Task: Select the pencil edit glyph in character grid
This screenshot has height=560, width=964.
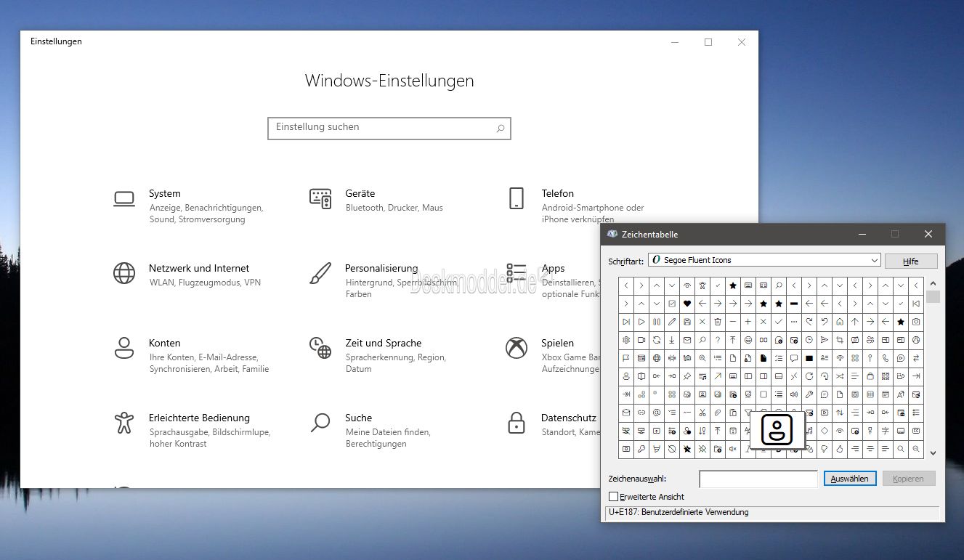Action: pos(672,322)
